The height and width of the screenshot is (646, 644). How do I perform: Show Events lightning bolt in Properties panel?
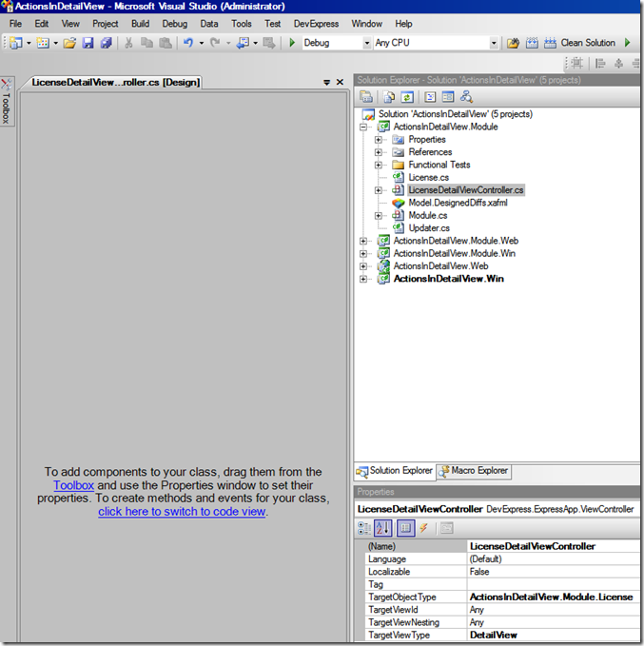(x=424, y=528)
